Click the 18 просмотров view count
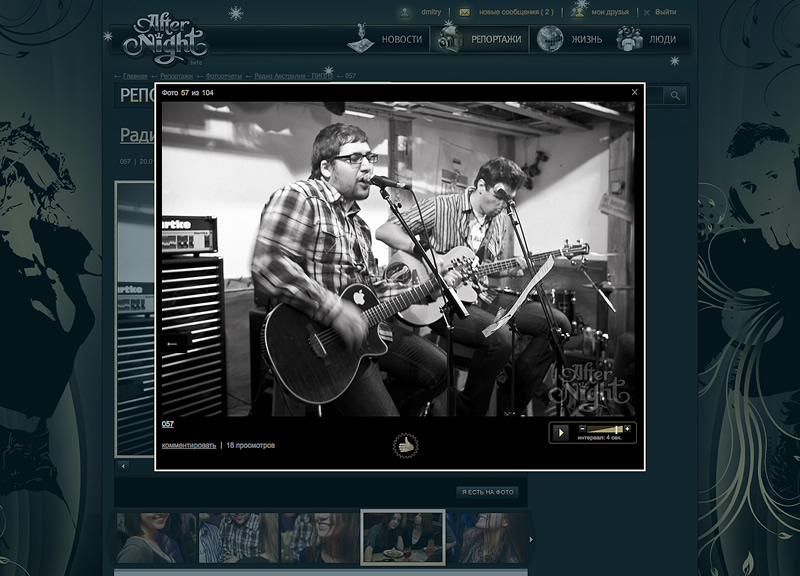The image size is (800, 576). click(x=251, y=445)
